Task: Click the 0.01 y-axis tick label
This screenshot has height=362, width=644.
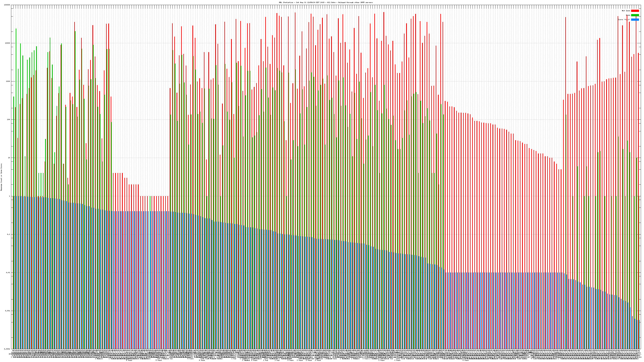Action: pyautogui.click(x=8, y=273)
